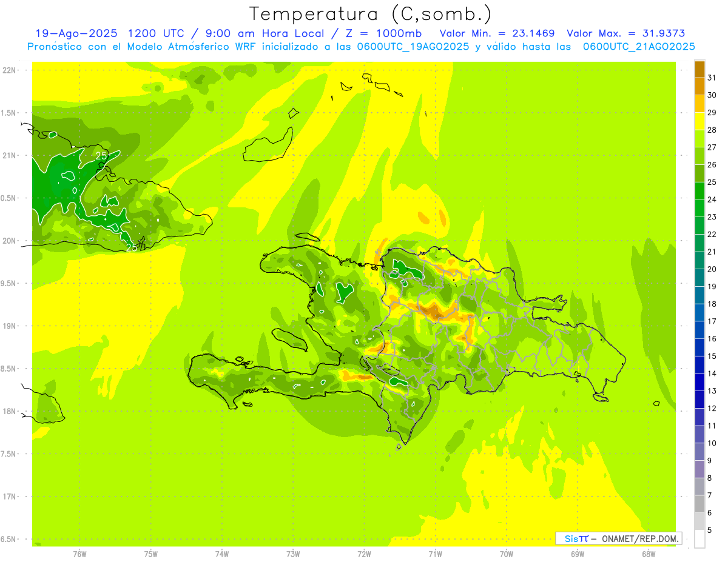Click the "19-Ago-2025" date text
The image size is (728, 562).
76,33
